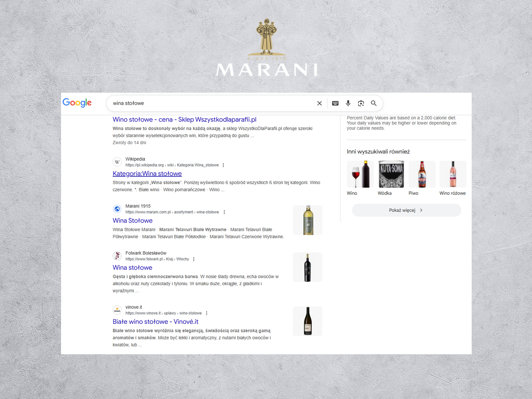Click the Folwark Bolesławów site favicon
The height and width of the screenshot is (399, 532).
coord(117,256)
